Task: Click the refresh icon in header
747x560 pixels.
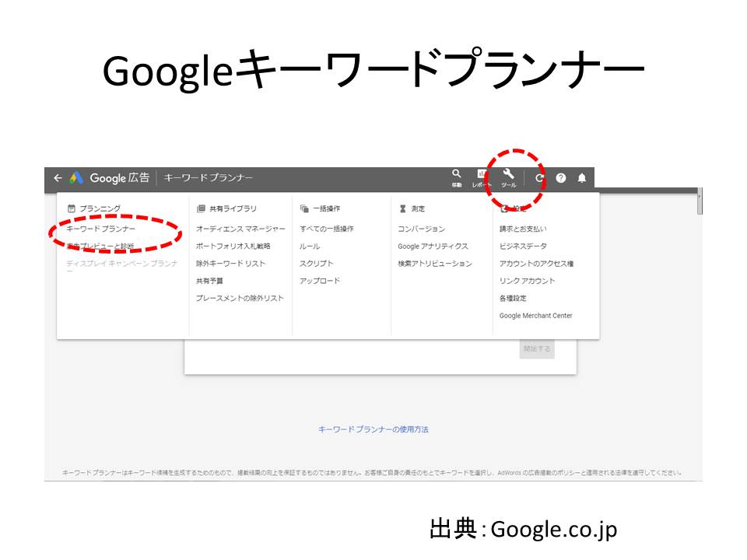Action: [x=539, y=178]
